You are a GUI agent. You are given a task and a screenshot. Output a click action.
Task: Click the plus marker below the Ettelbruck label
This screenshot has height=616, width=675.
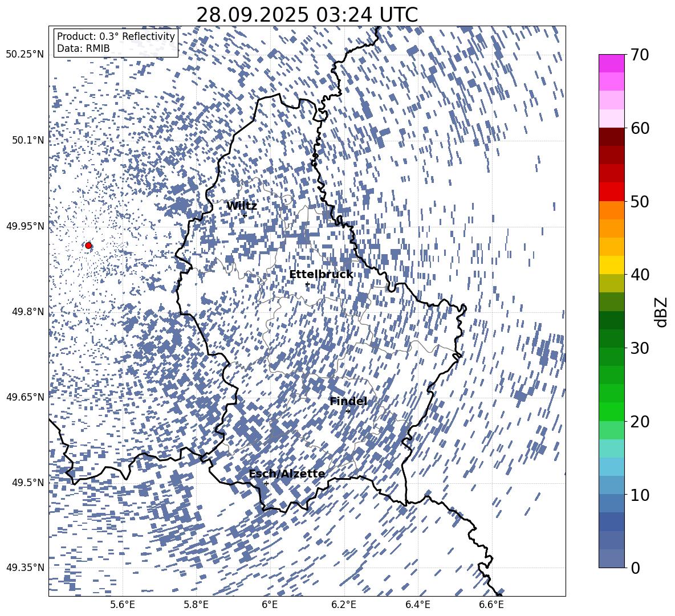[x=307, y=284]
